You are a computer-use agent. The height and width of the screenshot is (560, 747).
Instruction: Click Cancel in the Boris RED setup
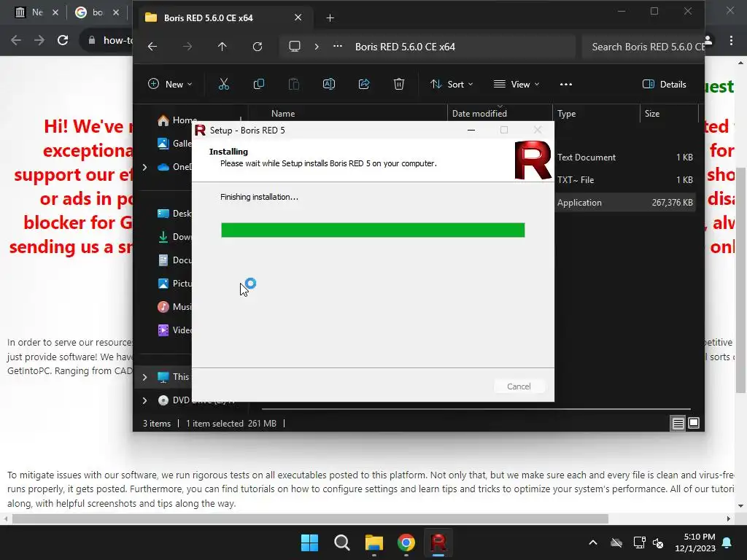click(519, 386)
